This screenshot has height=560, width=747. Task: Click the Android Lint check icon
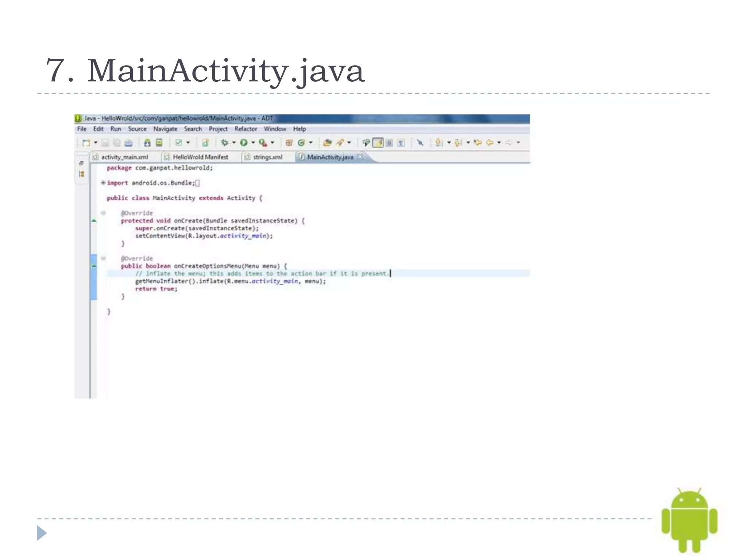pos(178,142)
